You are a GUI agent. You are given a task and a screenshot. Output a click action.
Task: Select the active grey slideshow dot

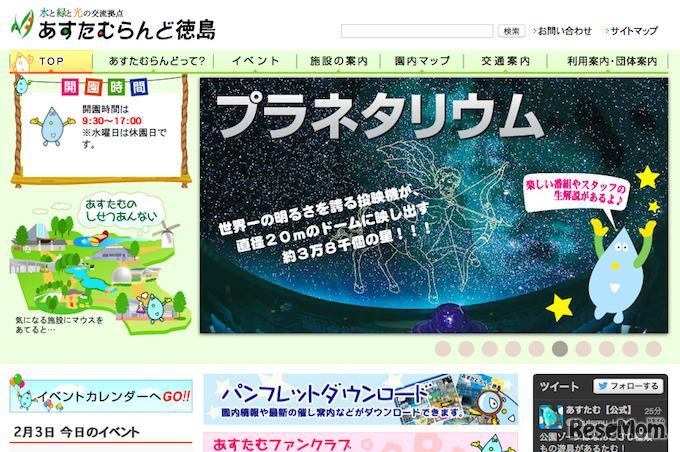pyautogui.click(x=560, y=349)
